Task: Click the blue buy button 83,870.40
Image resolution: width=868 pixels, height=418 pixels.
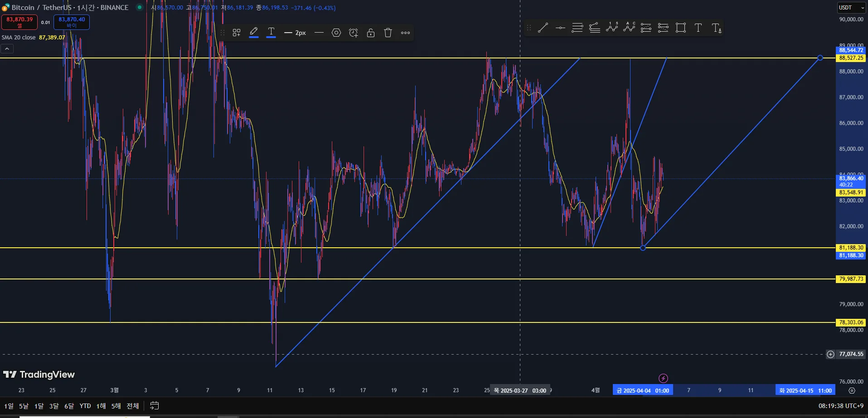Action: pos(72,22)
